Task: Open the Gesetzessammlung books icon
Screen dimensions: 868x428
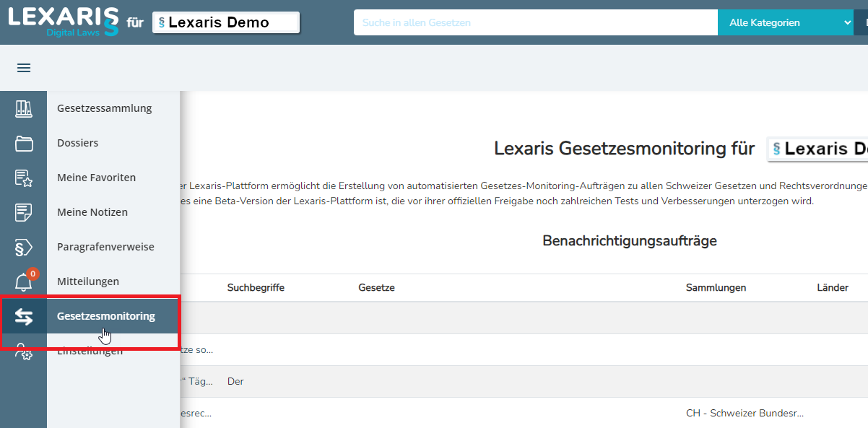Action: [x=24, y=109]
